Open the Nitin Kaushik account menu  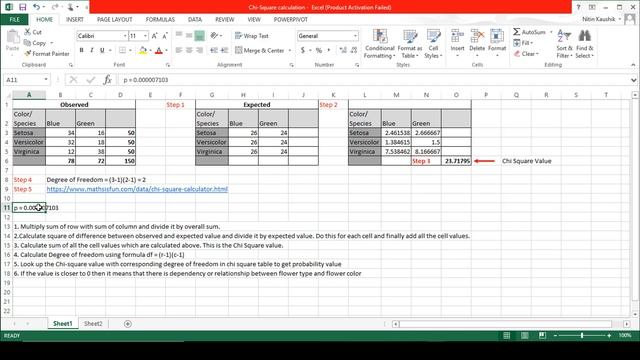pyautogui.click(x=602, y=19)
